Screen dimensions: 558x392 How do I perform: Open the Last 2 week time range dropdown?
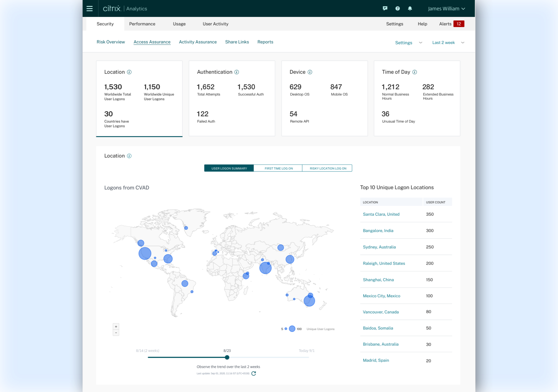pyautogui.click(x=448, y=43)
